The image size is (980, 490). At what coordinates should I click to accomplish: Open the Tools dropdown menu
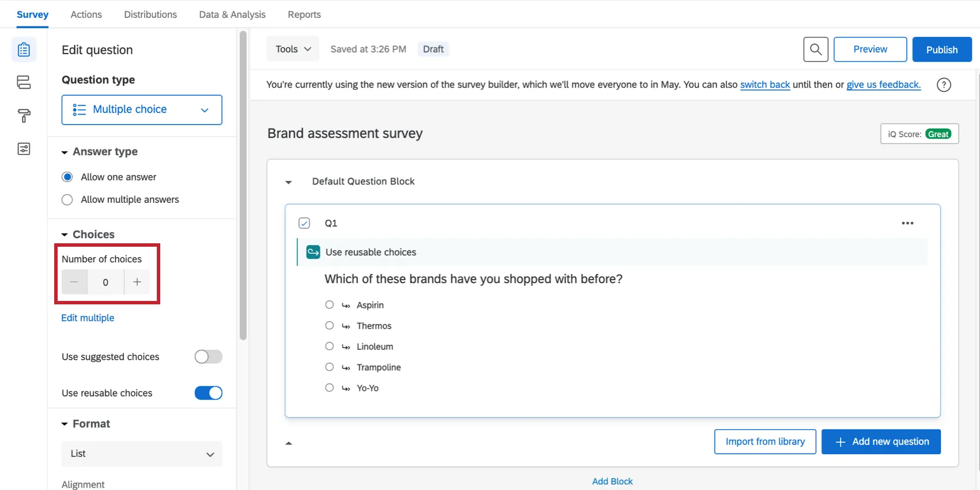(293, 50)
